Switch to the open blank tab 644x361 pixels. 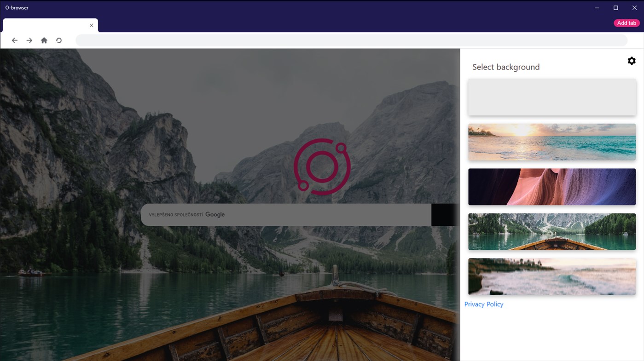[x=46, y=25]
